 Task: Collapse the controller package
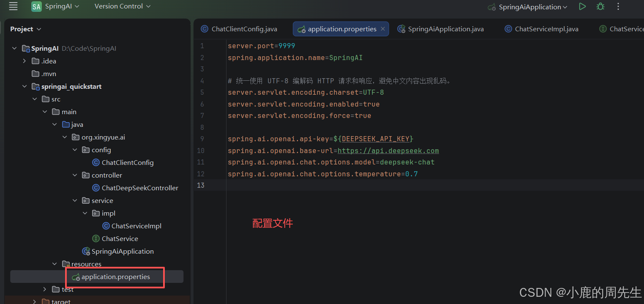75,175
